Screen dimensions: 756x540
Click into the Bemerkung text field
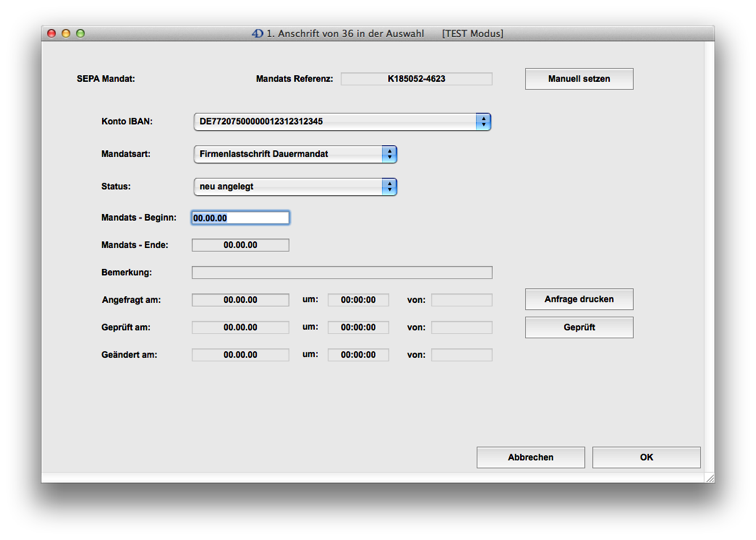click(341, 272)
